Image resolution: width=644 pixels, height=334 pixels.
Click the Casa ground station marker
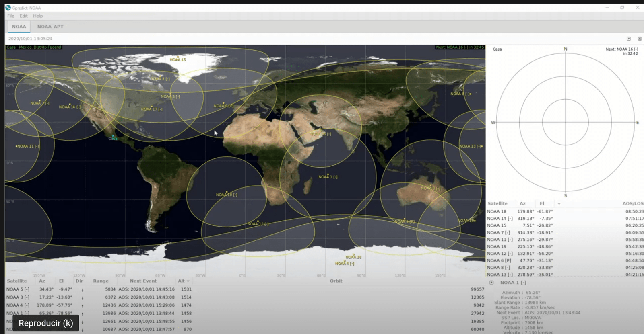113,137
